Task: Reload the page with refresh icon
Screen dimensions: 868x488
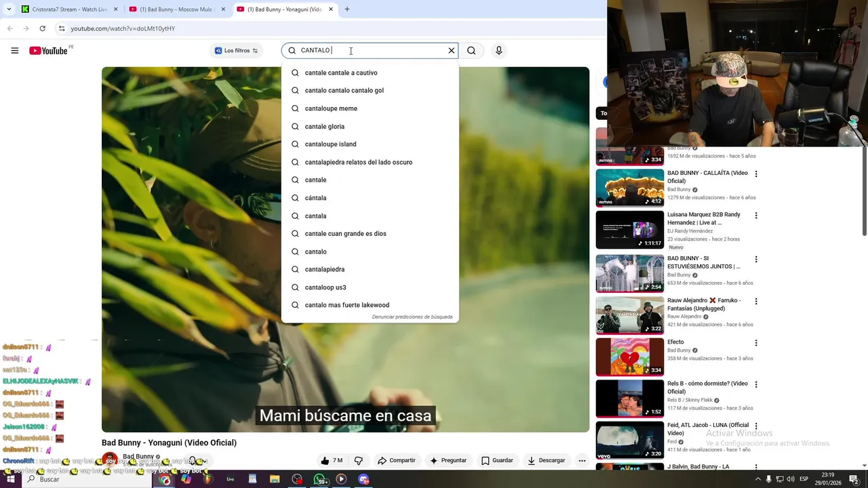Action: tap(42, 28)
